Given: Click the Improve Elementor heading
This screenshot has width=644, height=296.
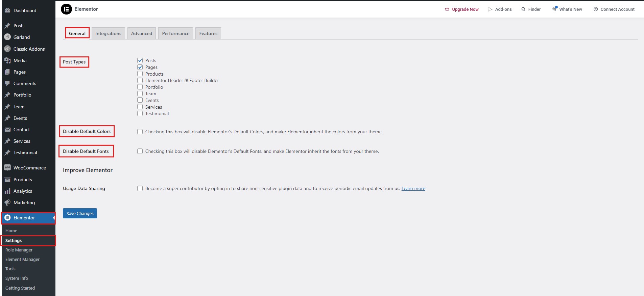Looking at the screenshot, I should (88, 170).
